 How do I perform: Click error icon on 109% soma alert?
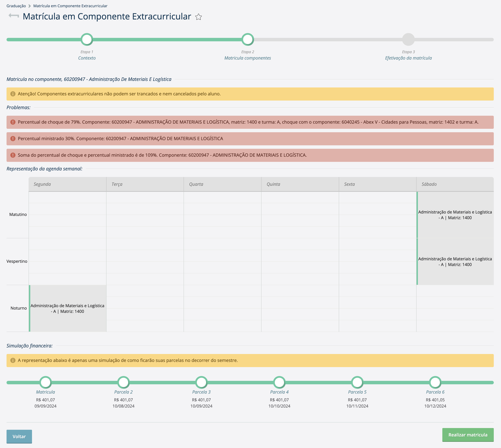coord(13,155)
